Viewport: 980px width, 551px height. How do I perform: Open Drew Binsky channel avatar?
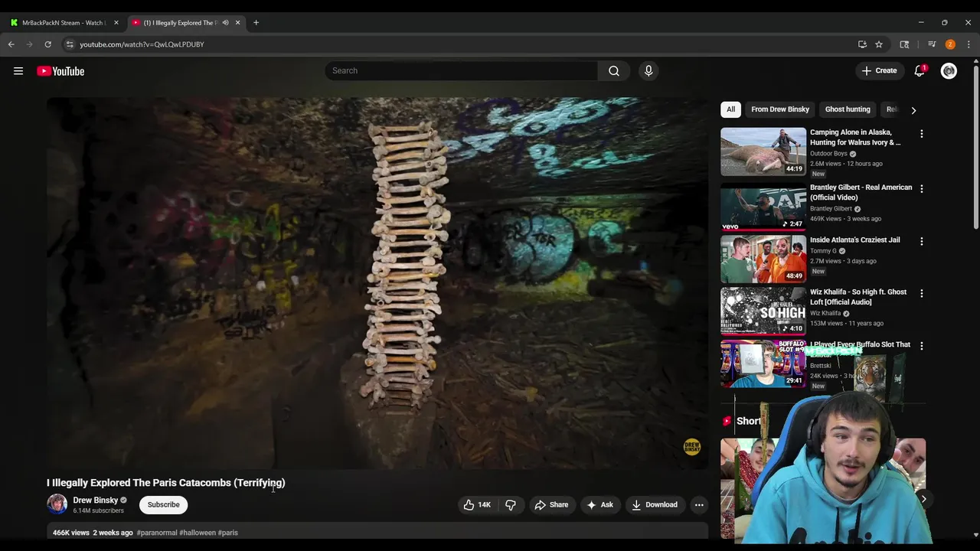pyautogui.click(x=57, y=504)
